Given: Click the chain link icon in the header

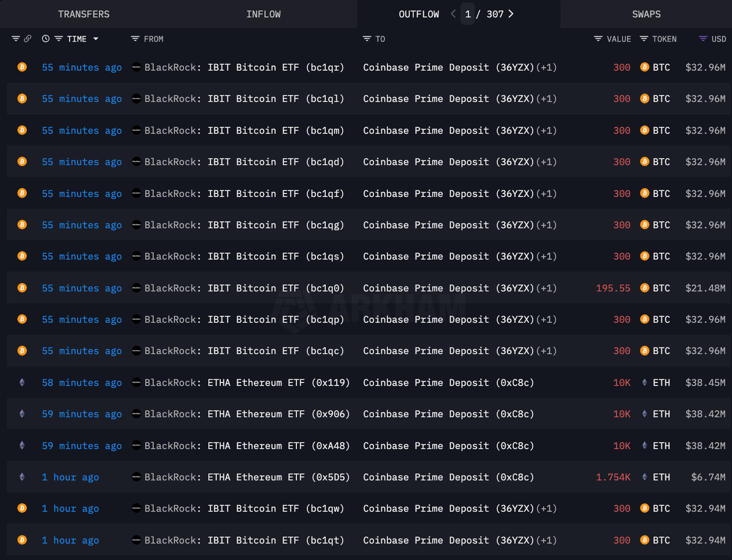Looking at the screenshot, I should tap(27, 38).
